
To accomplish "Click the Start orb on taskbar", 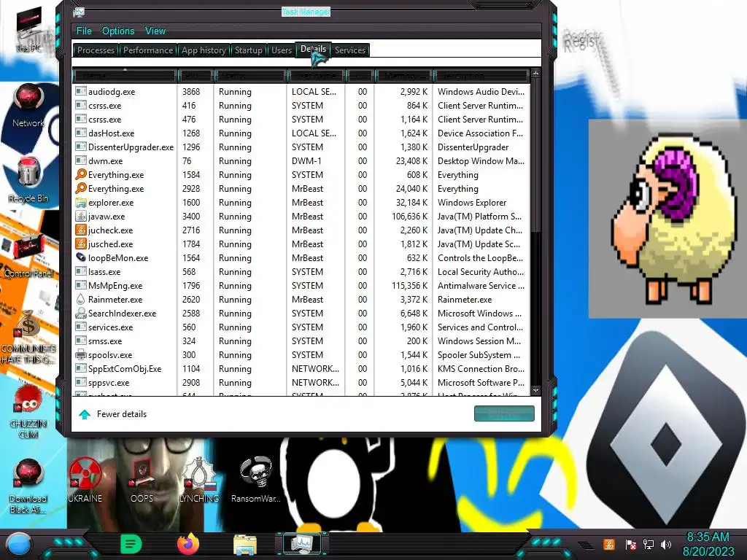I will click(x=18, y=544).
